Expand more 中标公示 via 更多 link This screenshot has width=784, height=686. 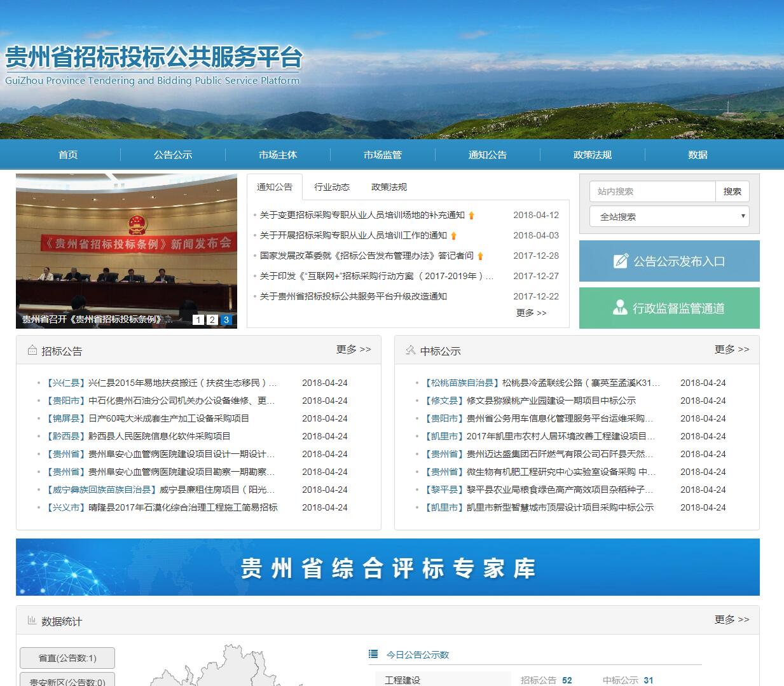click(732, 350)
